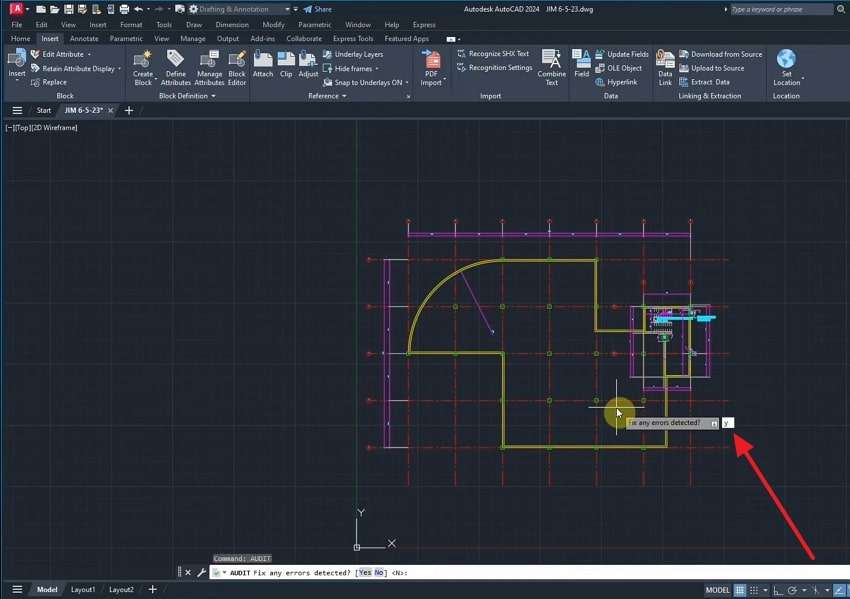Click Download from Source
This screenshot has height=599, width=850.
click(x=720, y=54)
